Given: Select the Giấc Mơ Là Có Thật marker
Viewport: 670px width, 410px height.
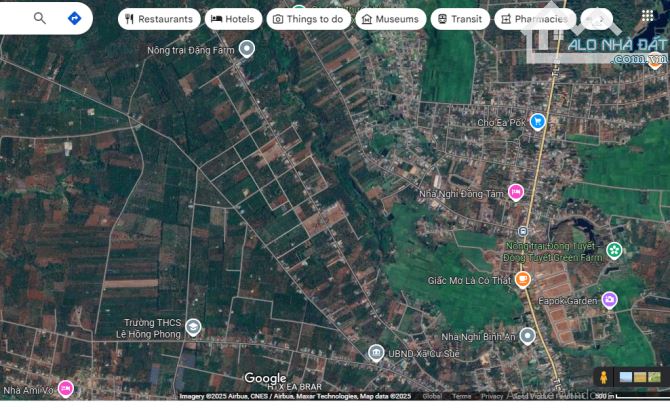Looking at the screenshot, I should (x=522, y=280).
